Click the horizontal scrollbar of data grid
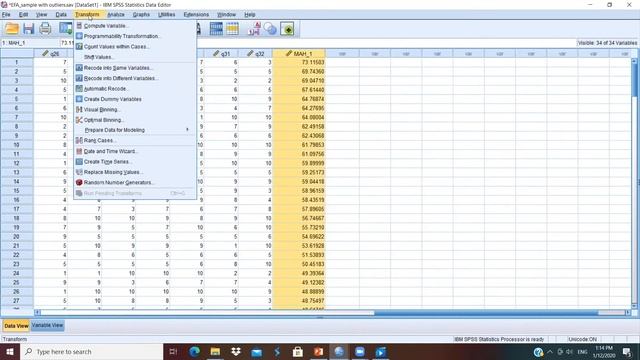The width and height of the screenshot is (640, 360). point(332,313)
